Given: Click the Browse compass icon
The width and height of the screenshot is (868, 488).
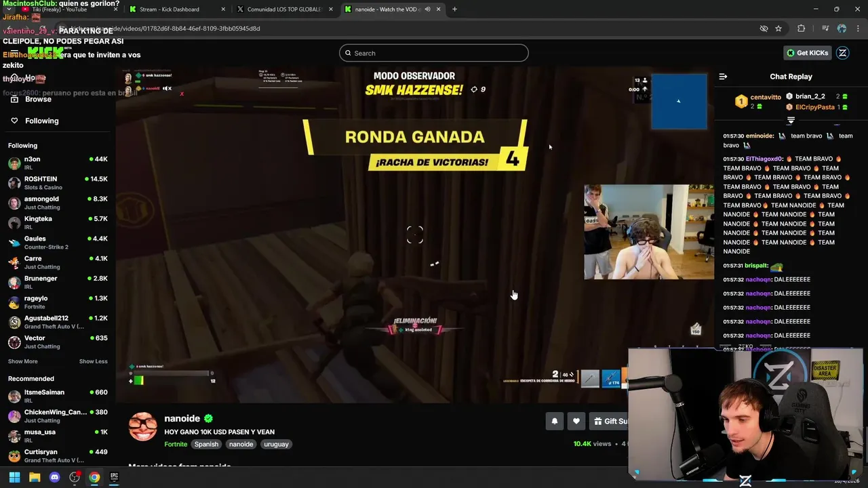Looking at the screenshot, I should tap(14, 99).
